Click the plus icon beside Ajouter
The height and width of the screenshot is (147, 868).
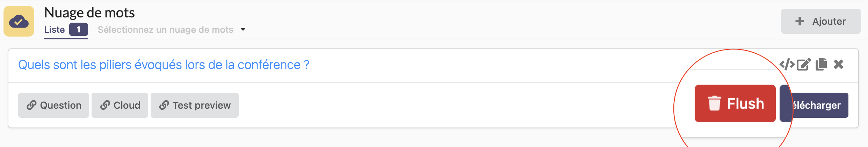coord(800,21)
